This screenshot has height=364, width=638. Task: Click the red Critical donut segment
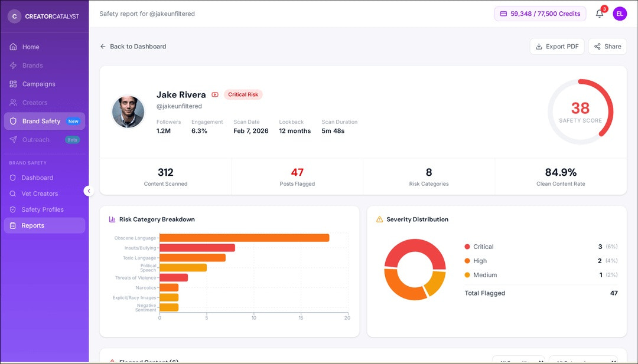(415, 245)
